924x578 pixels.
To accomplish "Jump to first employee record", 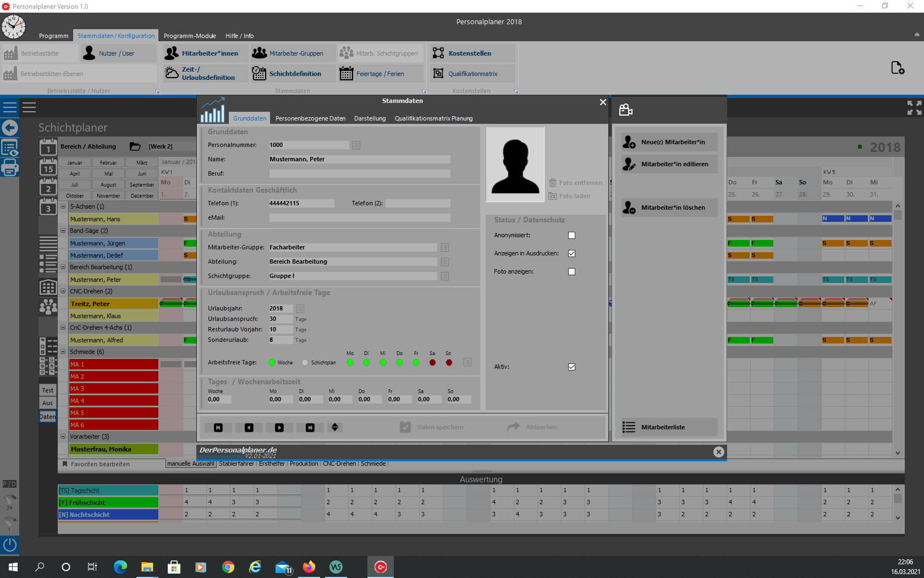I will click(218, 428).
